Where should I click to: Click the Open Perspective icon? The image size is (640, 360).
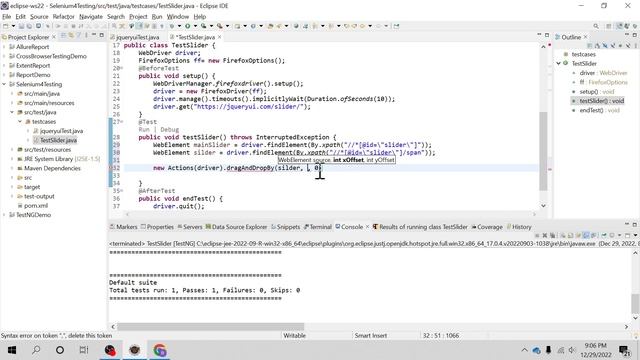coord(609,26)
